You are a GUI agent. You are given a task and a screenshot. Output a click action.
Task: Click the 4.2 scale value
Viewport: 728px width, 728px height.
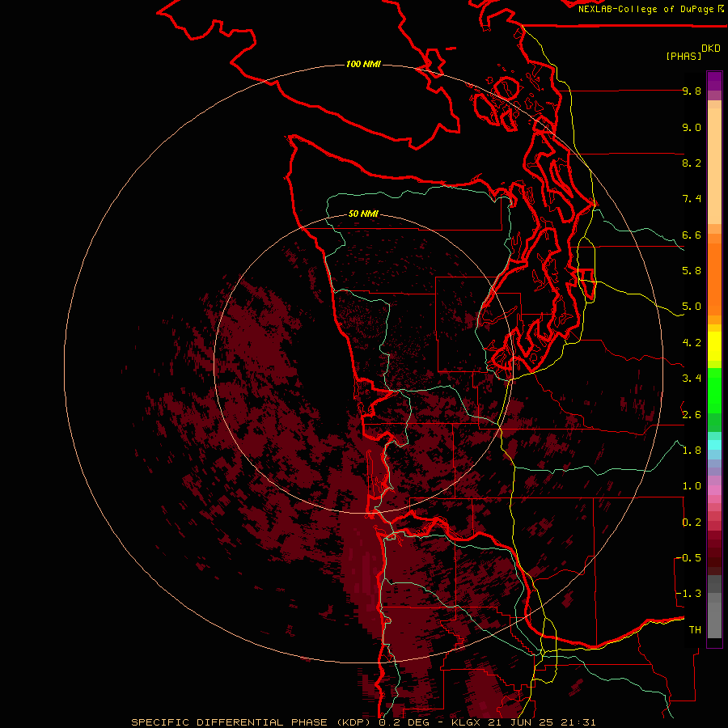coord(692,343)
